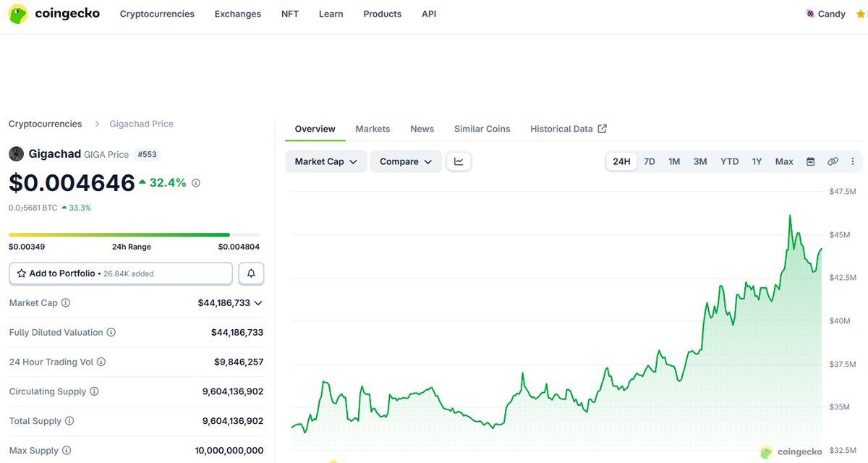
Task: Click the star icon in Add to Portfolio
Action: 22,273
